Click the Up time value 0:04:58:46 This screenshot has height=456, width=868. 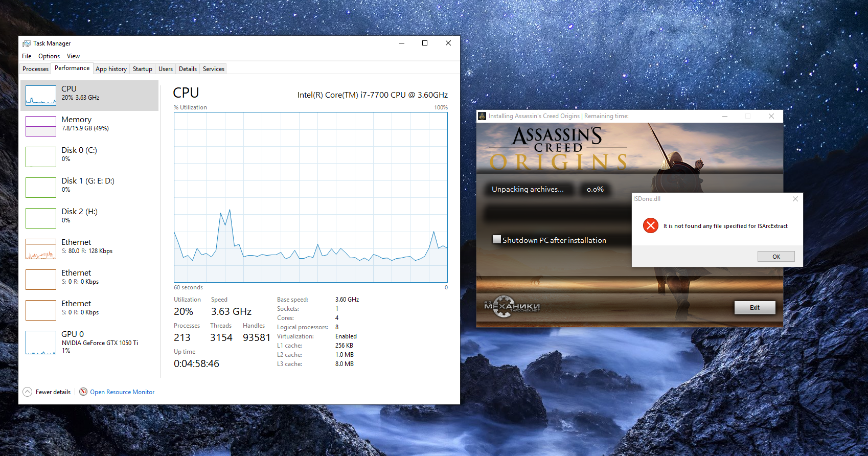[196, 364]
